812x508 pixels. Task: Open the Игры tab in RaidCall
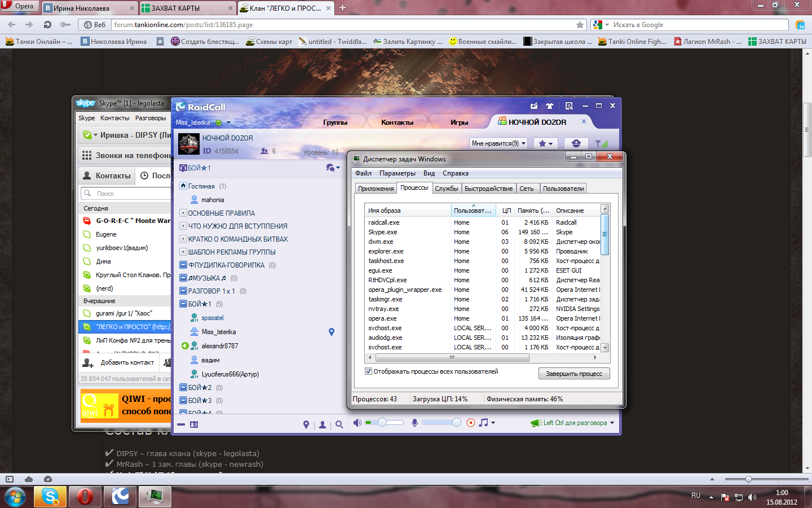(x=460, y=122)
